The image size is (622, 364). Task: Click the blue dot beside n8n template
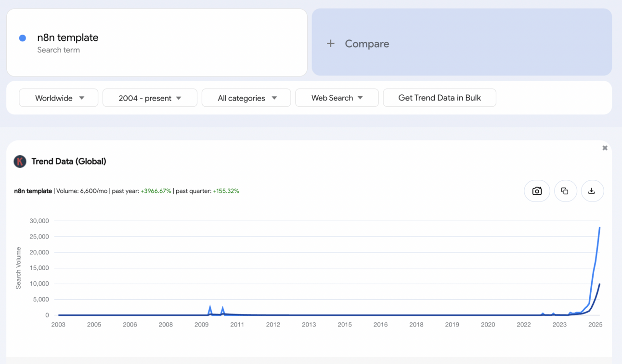coord(23,38)
